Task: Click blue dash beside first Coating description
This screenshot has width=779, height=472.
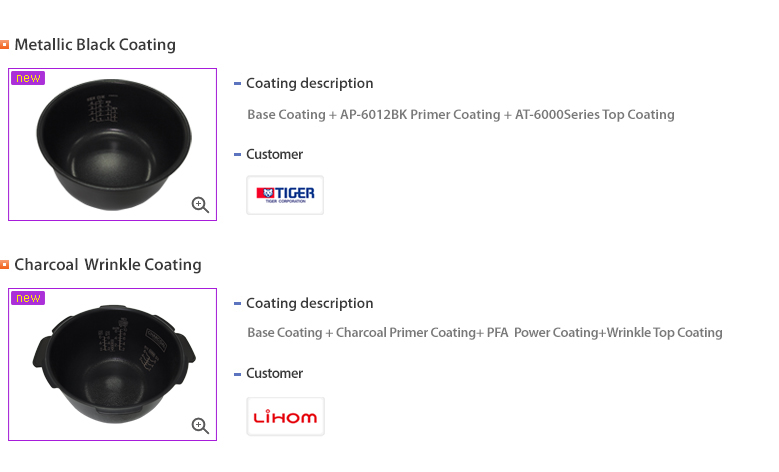Action: pos(237,84)
